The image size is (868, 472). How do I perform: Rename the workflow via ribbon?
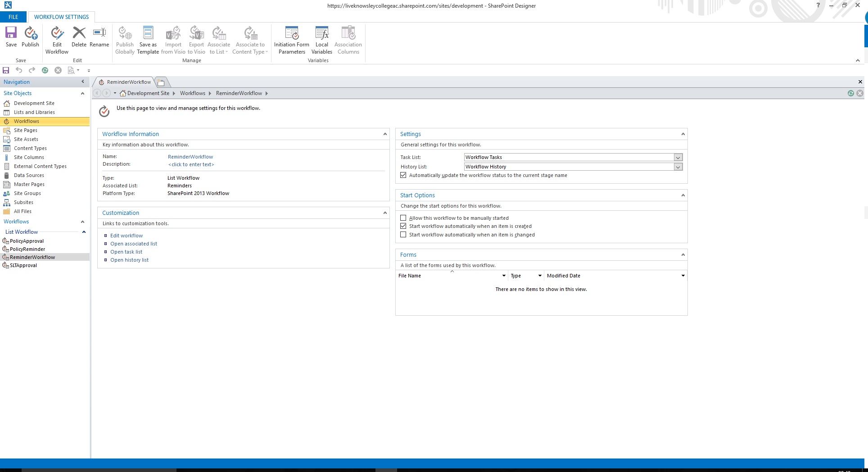[99, 37]
